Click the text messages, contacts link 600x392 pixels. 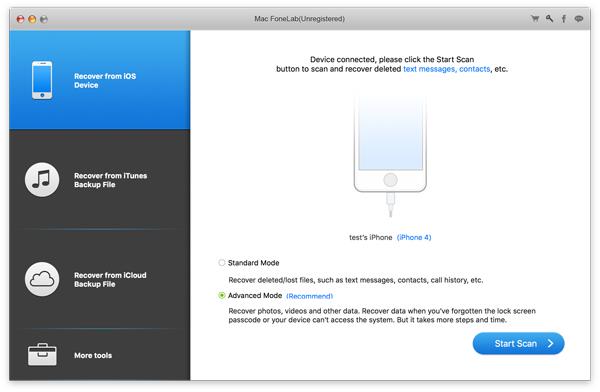click(x=447, y=69)
